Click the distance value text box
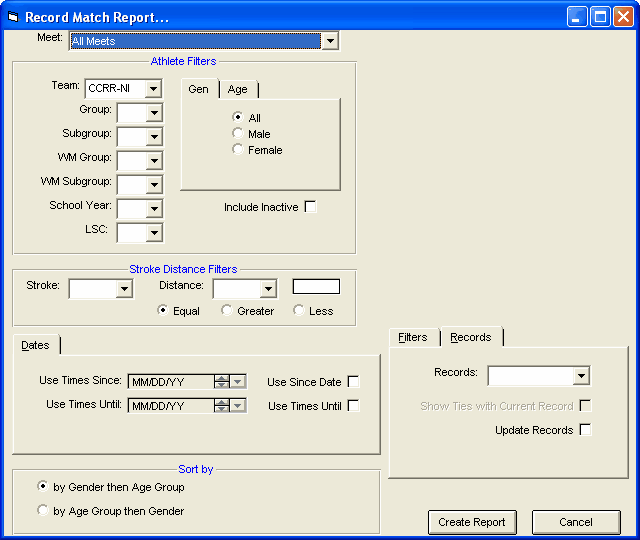The height and width of the screenshot is (540, 640). click(x=316, y=287)
